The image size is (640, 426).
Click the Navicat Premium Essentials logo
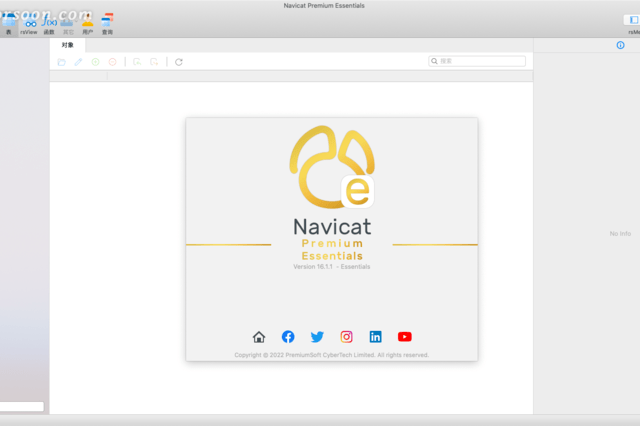(332, 167)
